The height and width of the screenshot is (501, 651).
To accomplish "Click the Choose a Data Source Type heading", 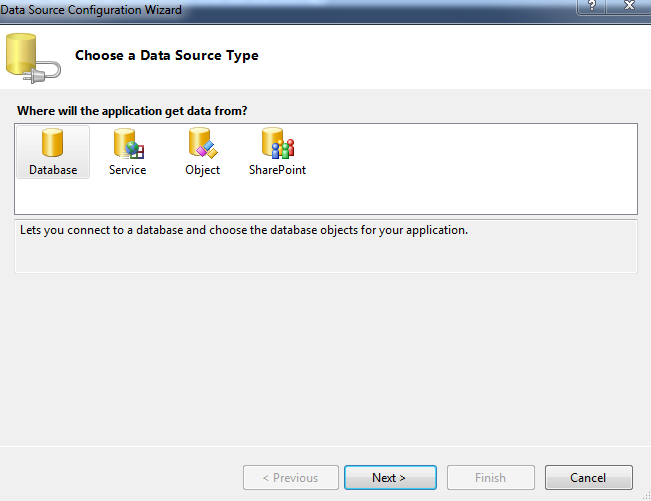I will (166, 56).
